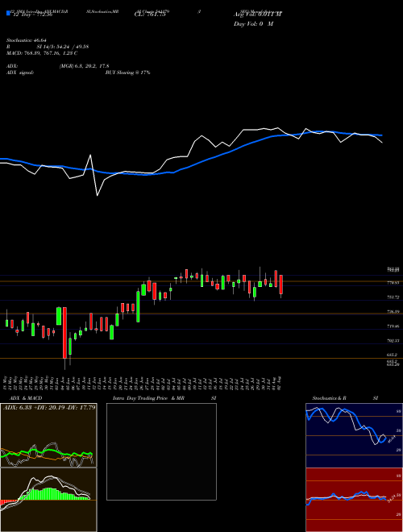Click 'ADX: 6.33 +DY: 20.19 -DY: 17.79' header

tap(49, 407)
